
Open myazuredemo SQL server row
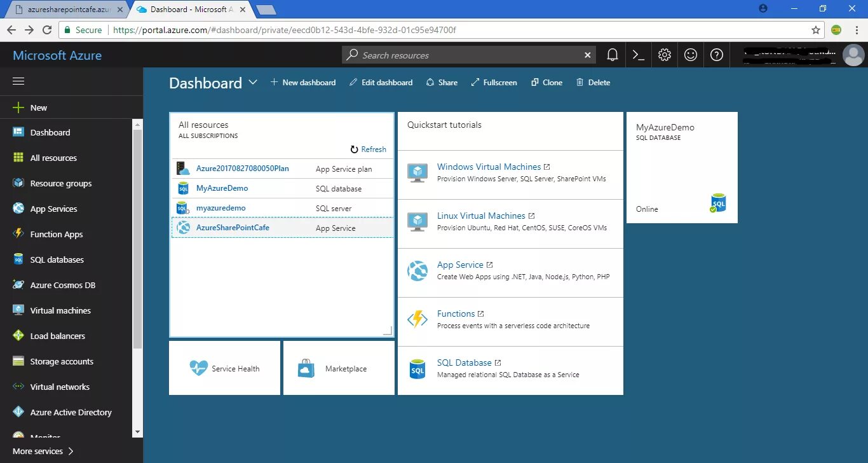tap(282, 208)
